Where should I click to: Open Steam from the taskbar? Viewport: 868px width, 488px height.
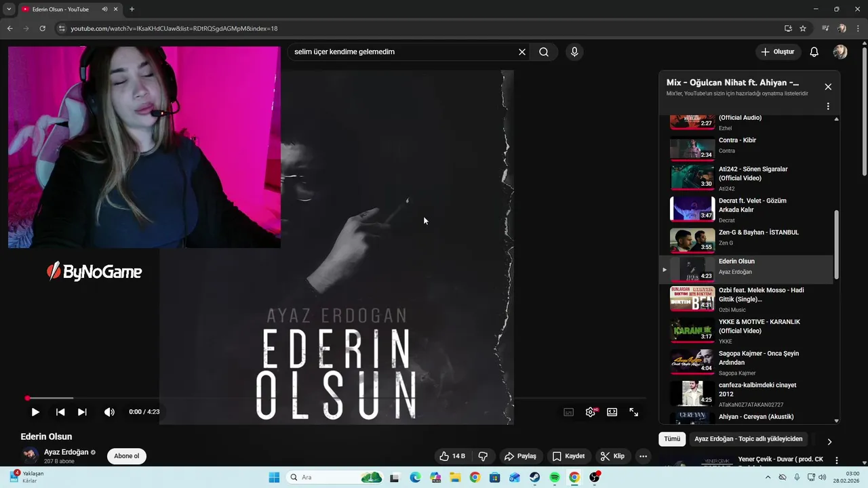tap(535, 477)
